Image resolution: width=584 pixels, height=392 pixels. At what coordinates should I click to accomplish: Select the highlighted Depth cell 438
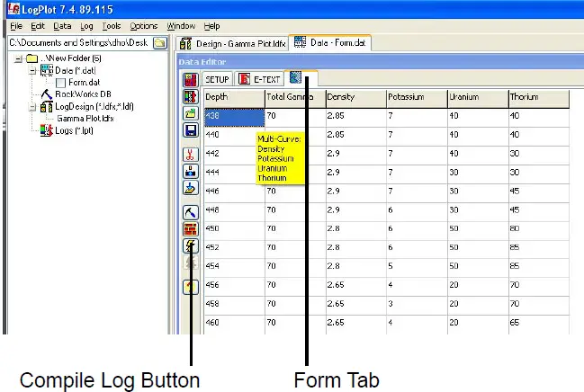234,118
